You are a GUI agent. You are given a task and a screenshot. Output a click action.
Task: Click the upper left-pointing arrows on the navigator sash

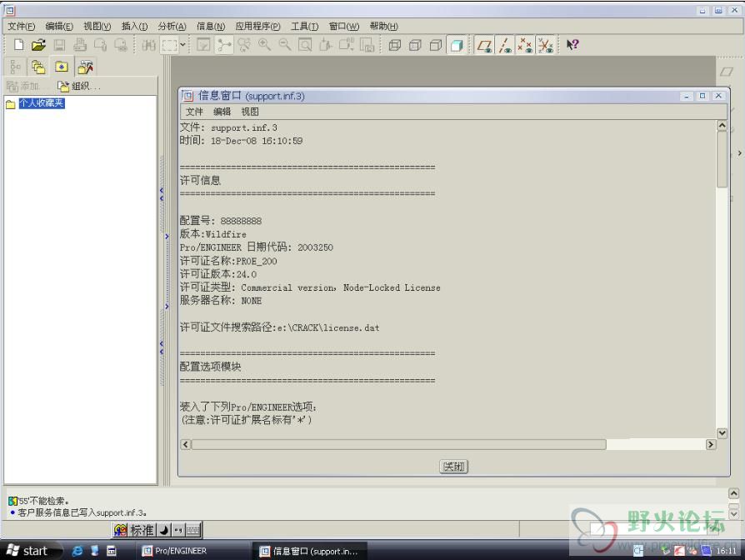(162, 194)
